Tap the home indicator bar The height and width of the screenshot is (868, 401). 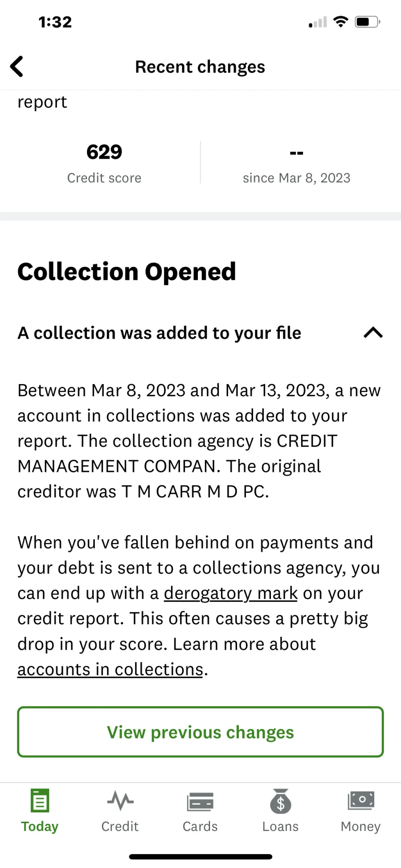(200, 856)
